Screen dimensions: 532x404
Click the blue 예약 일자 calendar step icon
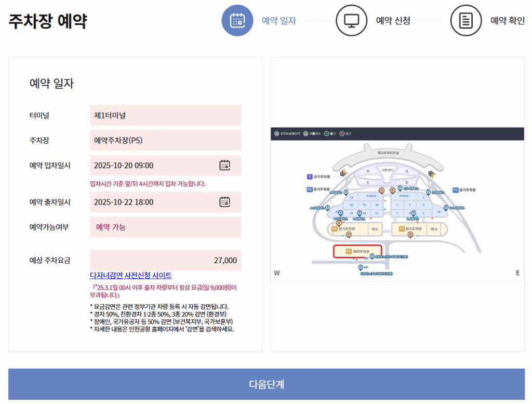pos(237,20)
